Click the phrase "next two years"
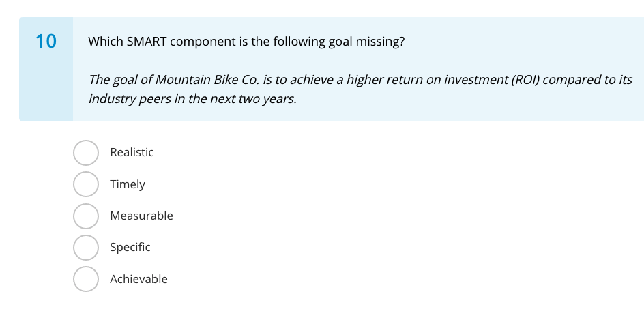The height and width of the screenshot is (322, 644). (x=260, y=98)
